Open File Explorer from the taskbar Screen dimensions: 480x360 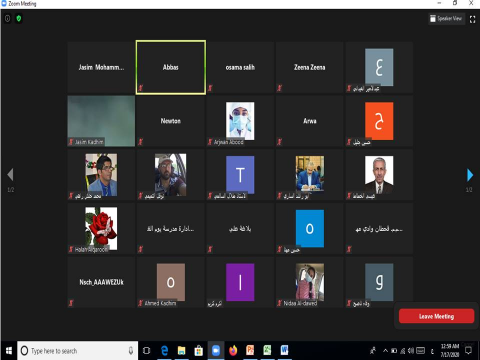(181, 351)
